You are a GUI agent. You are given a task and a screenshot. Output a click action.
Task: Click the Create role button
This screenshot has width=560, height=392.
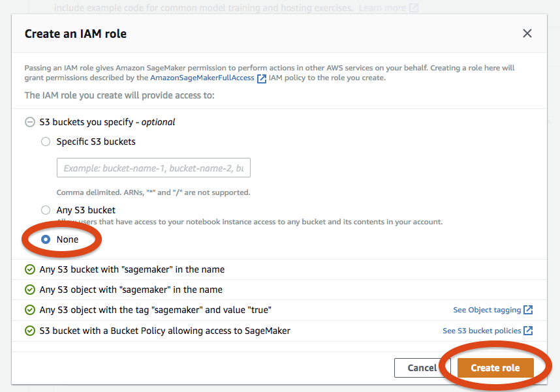496,367
